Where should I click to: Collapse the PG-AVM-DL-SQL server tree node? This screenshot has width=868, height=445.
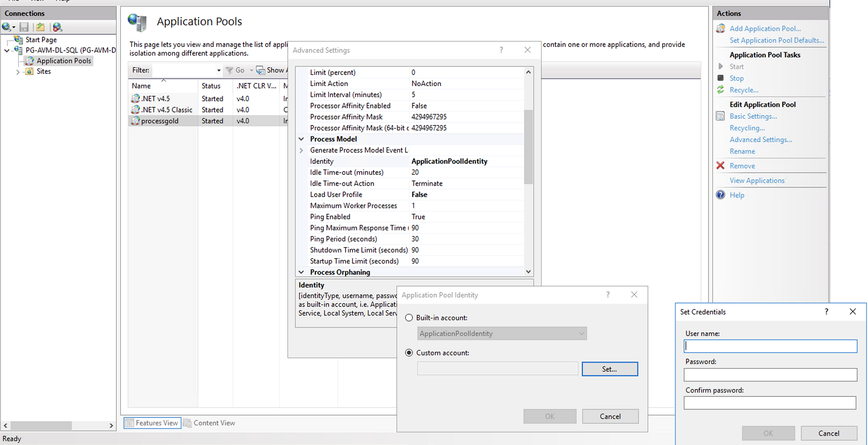(7, 50)
